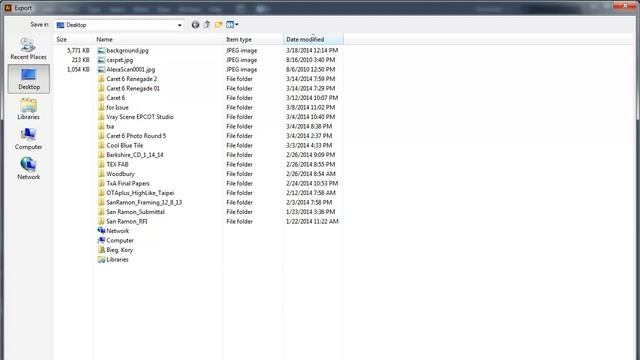Expand the Save in Desktop dropdown
This screenshot has height=360, width=640.
click(x=180, y=25)
